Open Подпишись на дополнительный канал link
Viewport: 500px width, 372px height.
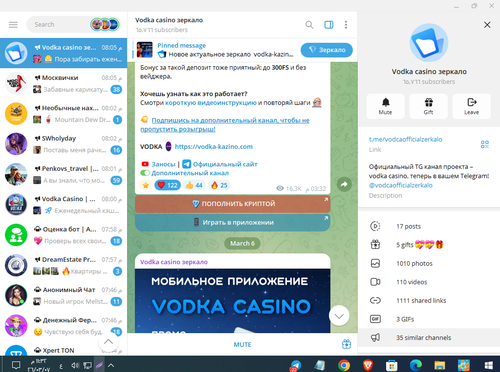(225, 125)
